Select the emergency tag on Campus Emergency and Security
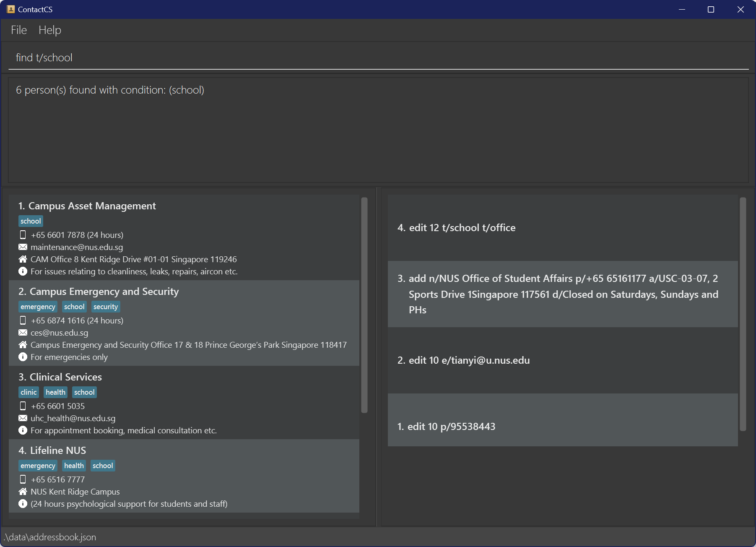The image size is (756, 547). [38, 307]
